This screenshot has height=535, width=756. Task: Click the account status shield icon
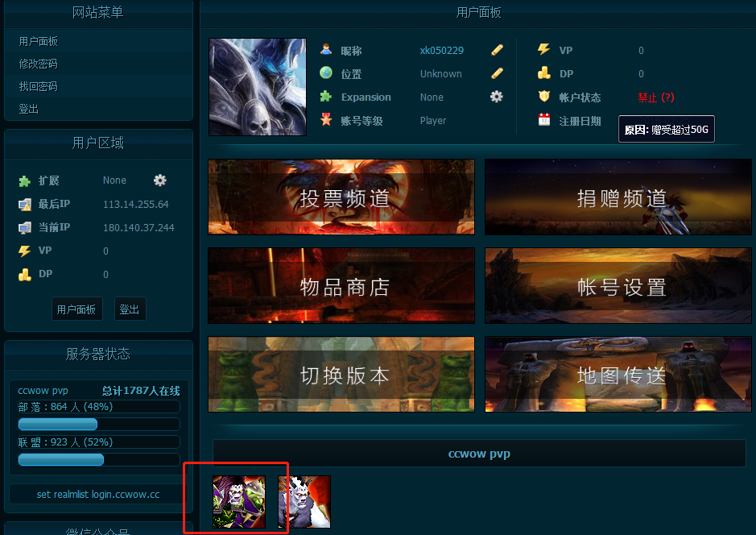[545, 96]
